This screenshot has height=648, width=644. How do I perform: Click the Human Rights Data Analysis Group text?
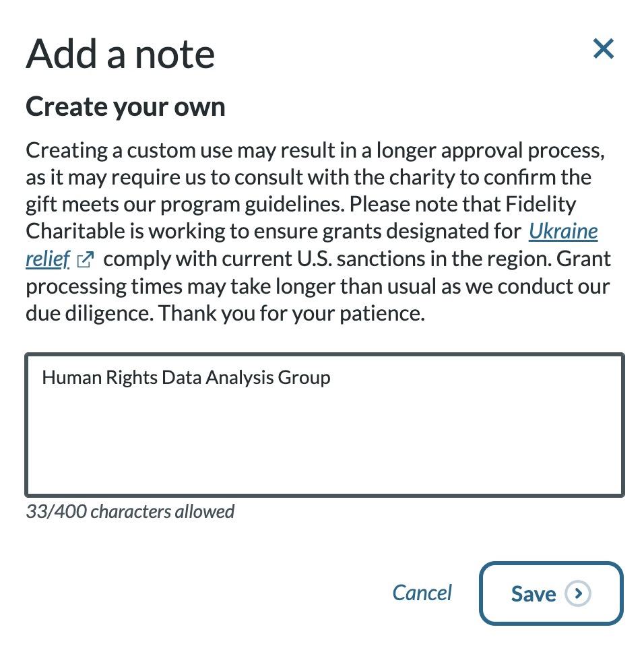[186, 377]
